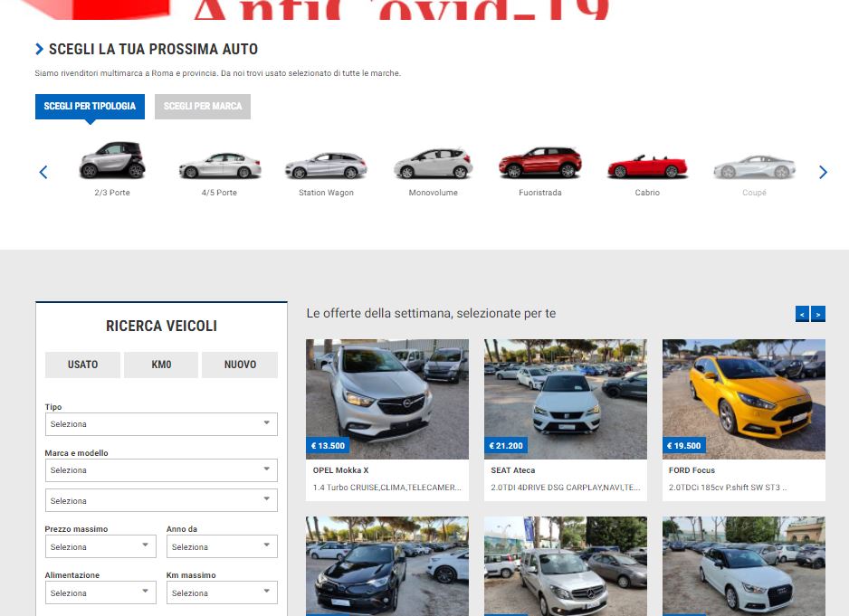Select the KM0 vehicle filter
Image resolution: width=849 pixels, height=616 pixels.
[161, 365]
